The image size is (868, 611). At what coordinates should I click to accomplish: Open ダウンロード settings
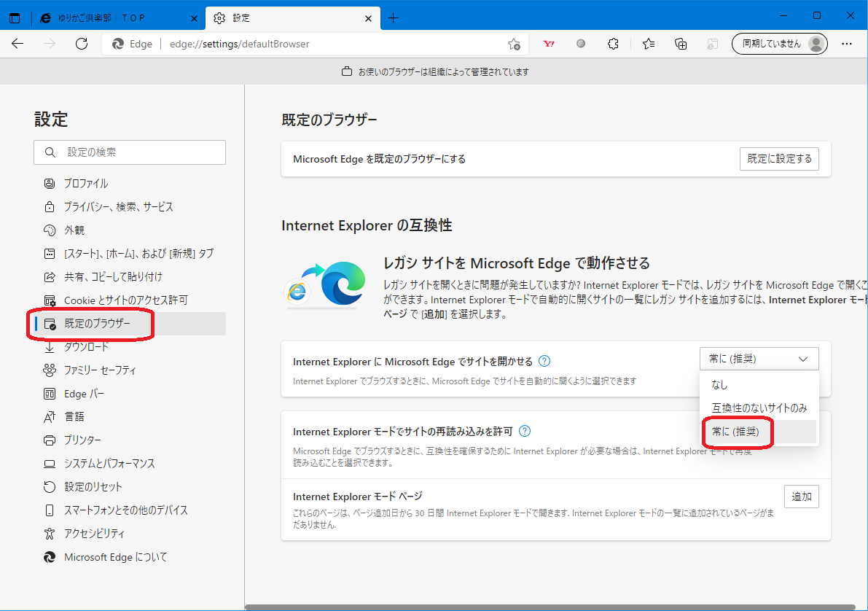[x=130, y=347]
